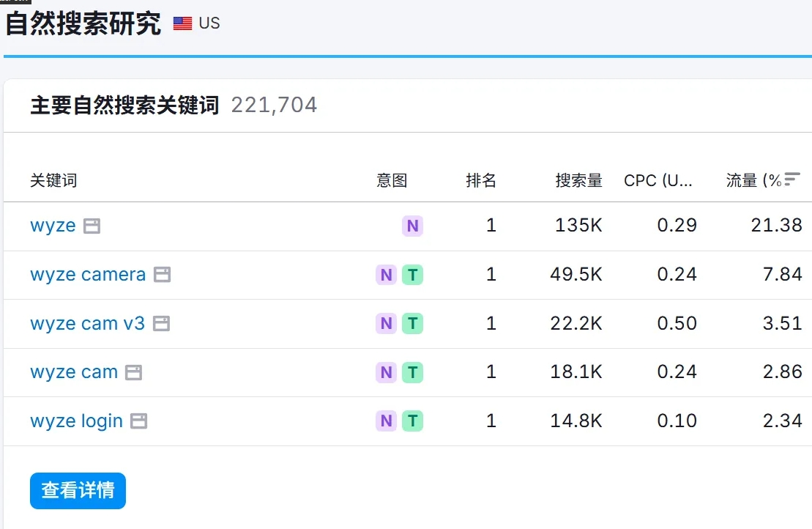Click traffic value 2.34
Image resolution: width=812 pixels, height=529 pixels.
[783, 421]
